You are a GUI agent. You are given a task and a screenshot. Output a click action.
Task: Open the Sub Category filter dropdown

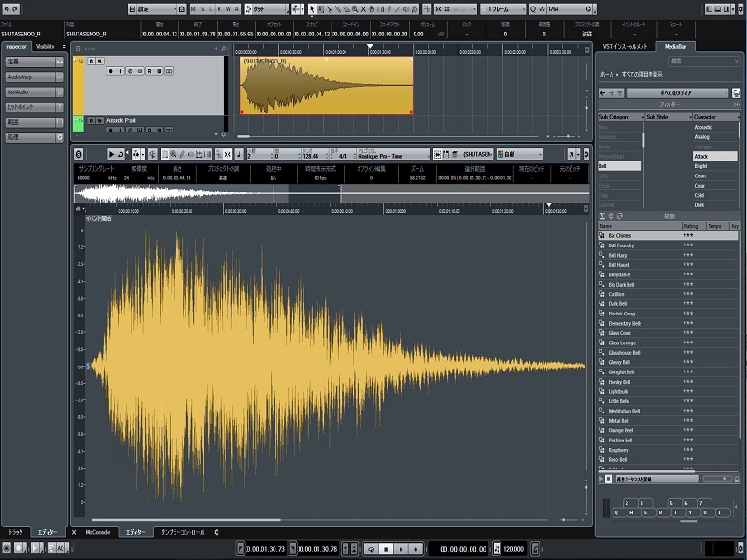[x=620, y=117]
